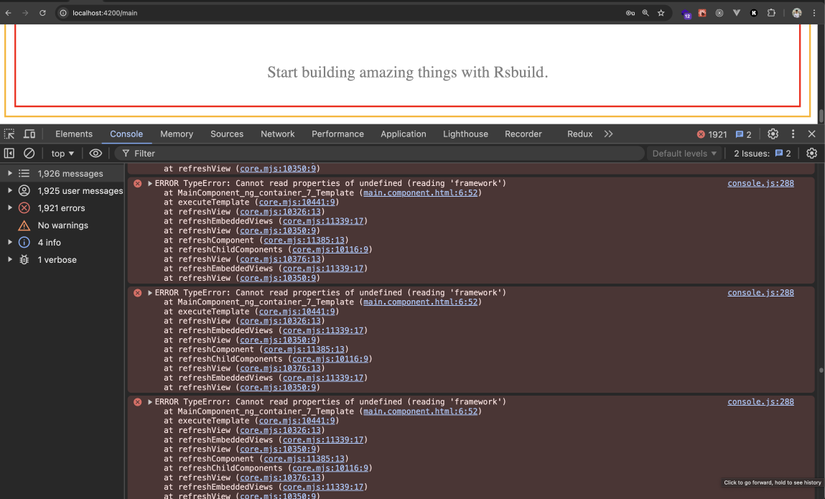Open core.mjs:11385:13 link in second error
825x499 pixels.
click(x=304, y=350)
